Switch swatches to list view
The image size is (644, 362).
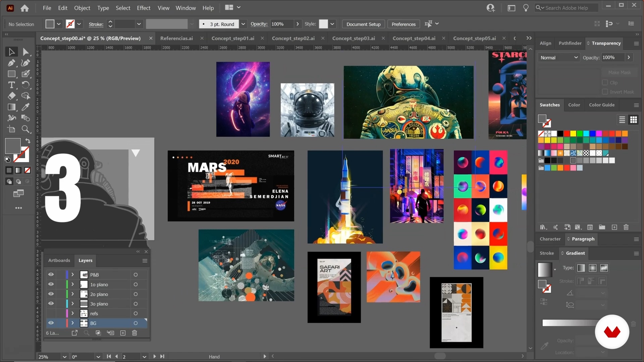point(622,120)
